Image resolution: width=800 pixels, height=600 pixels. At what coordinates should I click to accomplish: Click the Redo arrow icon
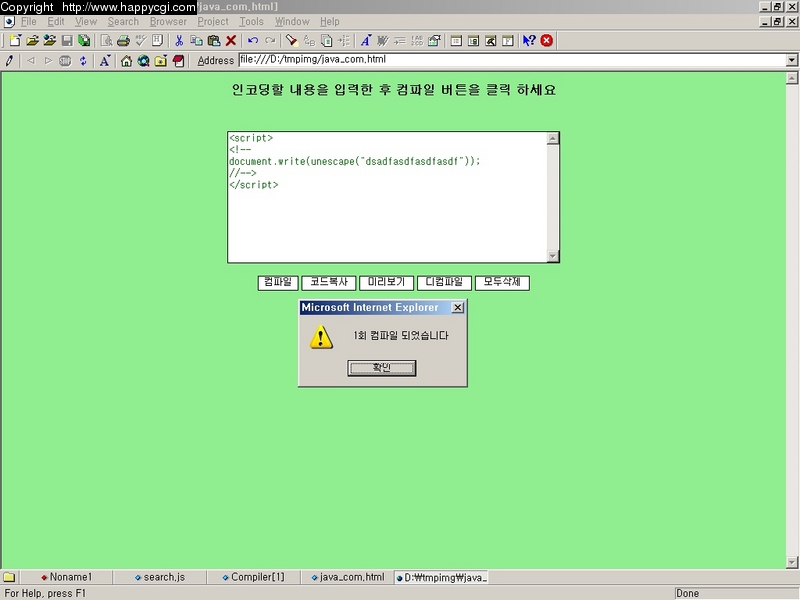coord(270,41)
